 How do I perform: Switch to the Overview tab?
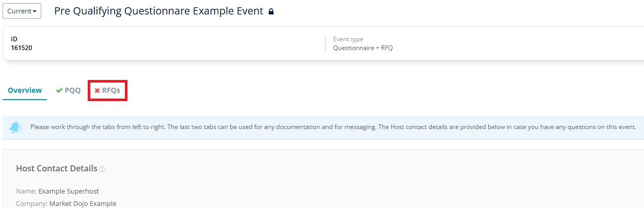tap(25, 90)
